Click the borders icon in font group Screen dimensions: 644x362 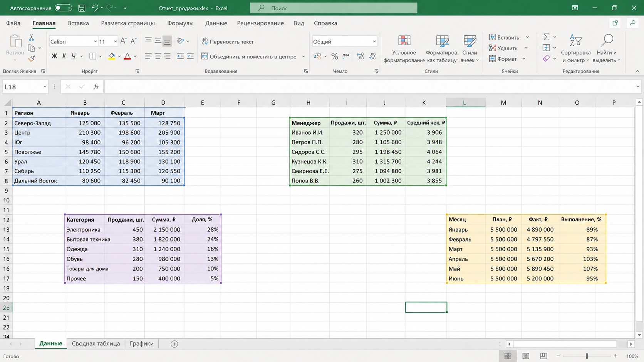point(92,56)
